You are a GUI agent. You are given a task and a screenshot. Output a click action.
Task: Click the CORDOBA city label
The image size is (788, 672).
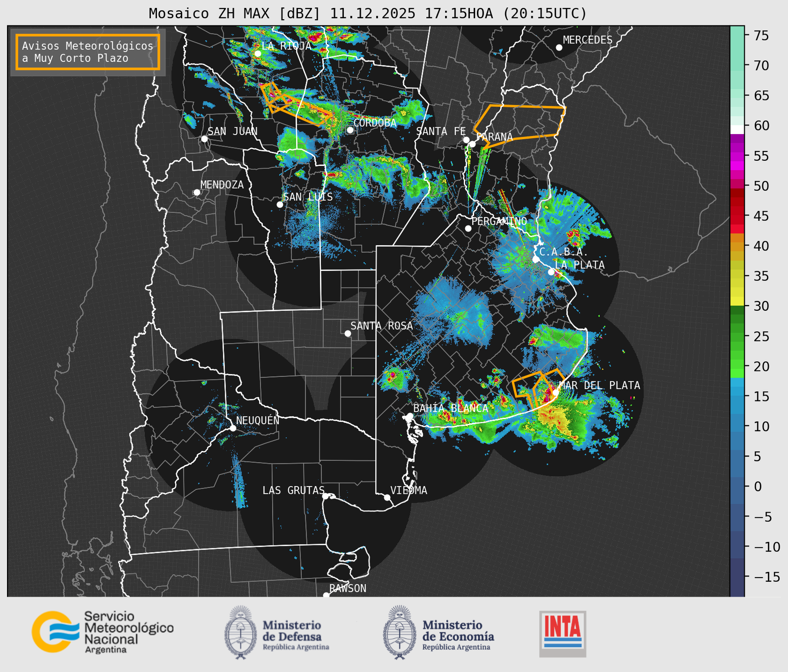click(375, 123)
